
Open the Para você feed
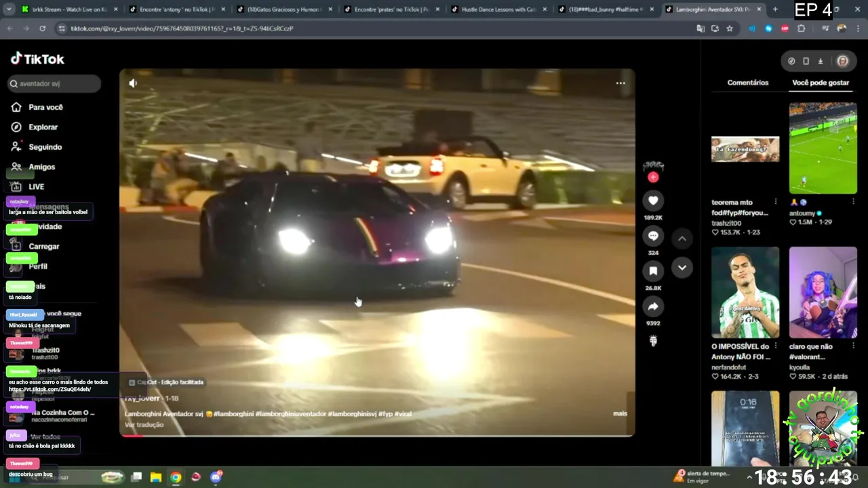(x=45, y=107)
